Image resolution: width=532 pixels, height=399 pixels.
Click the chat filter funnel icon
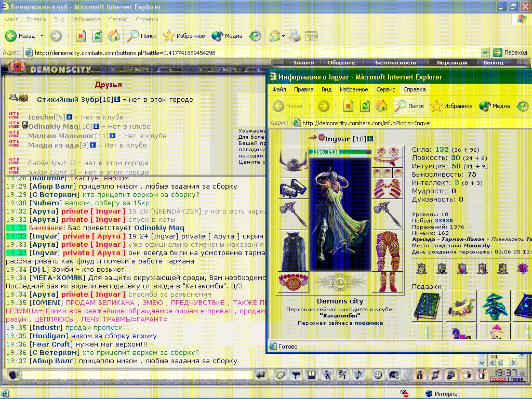(x=296, y=375)
